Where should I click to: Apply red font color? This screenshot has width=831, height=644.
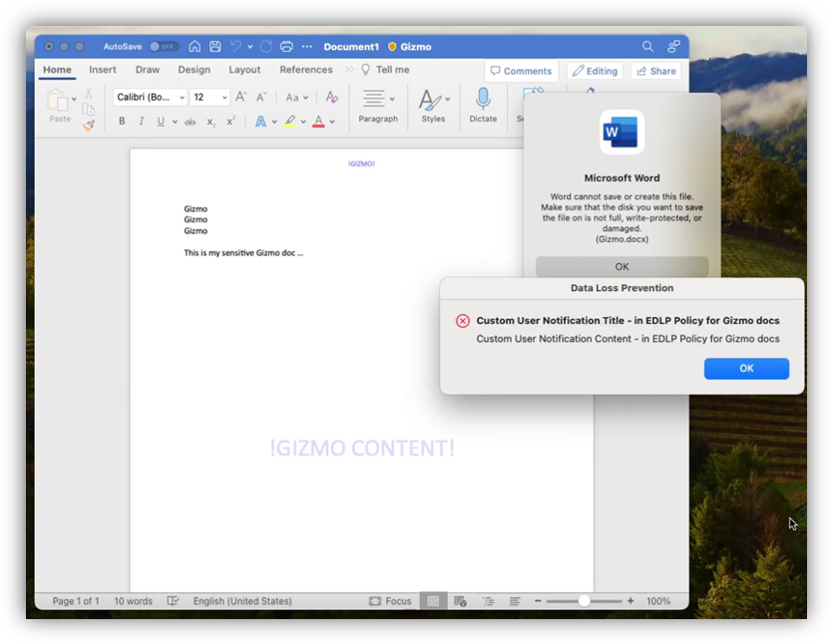(318, 122)
